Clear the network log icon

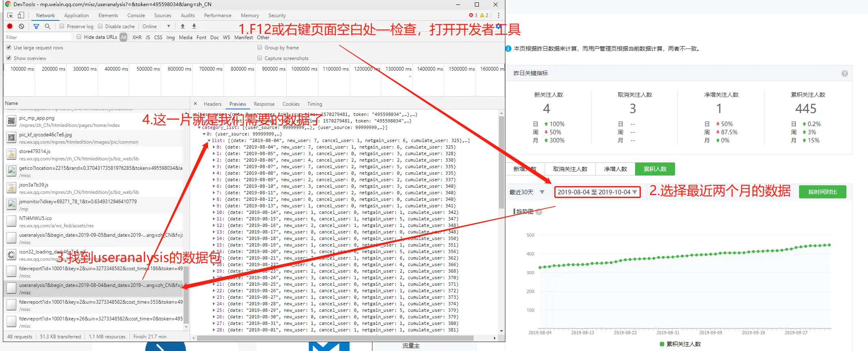[x=21, y=26]
